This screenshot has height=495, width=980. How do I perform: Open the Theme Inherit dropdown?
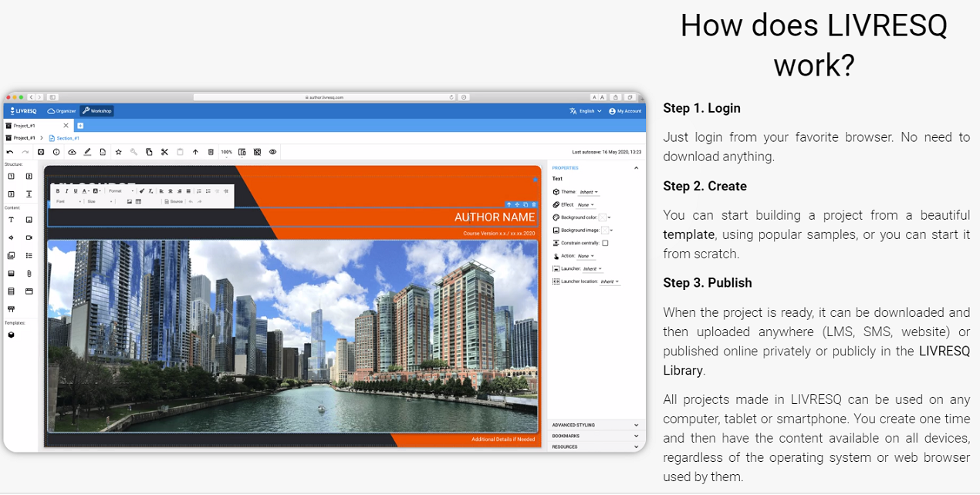pyautogui.click(x=589, y=192)
